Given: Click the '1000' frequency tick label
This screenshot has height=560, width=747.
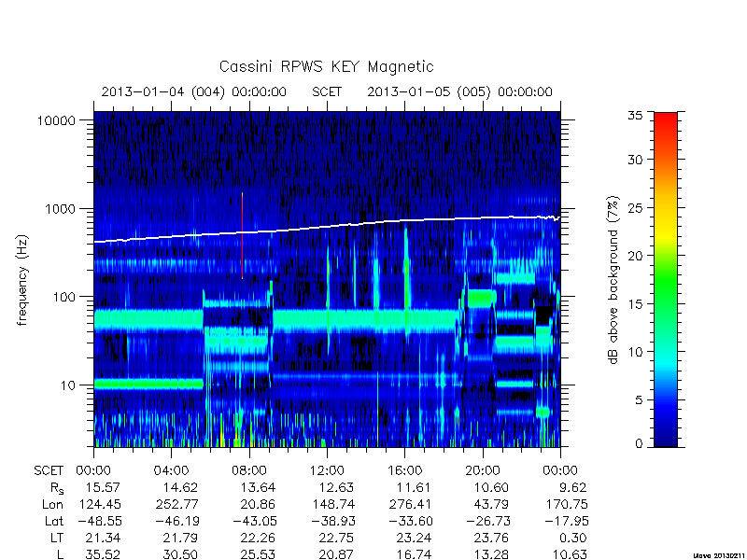Looking at the screenshot, I should coord(61,209).
